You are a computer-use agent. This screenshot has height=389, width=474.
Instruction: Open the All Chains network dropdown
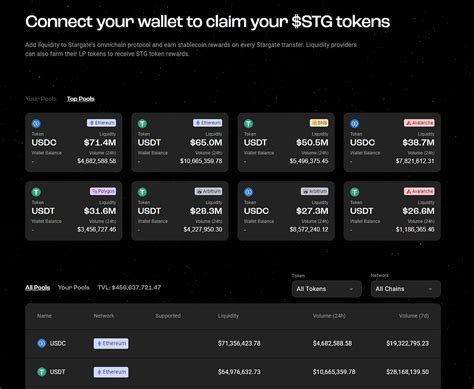coord(406,289)
